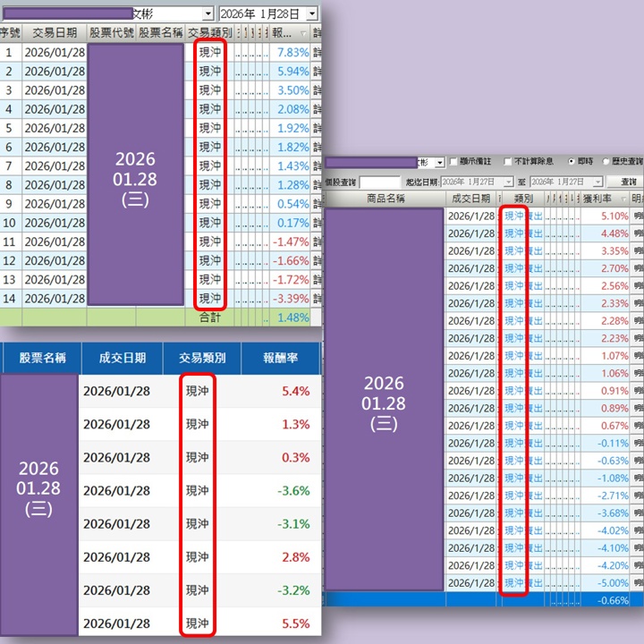
Task: Sort by the 序號 column header
Action: pos(11,32)
